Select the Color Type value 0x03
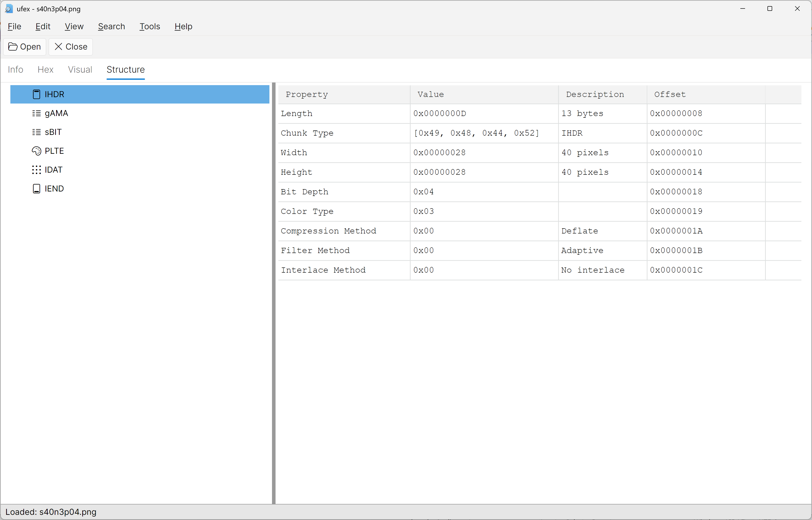 [x=424, y=211]
